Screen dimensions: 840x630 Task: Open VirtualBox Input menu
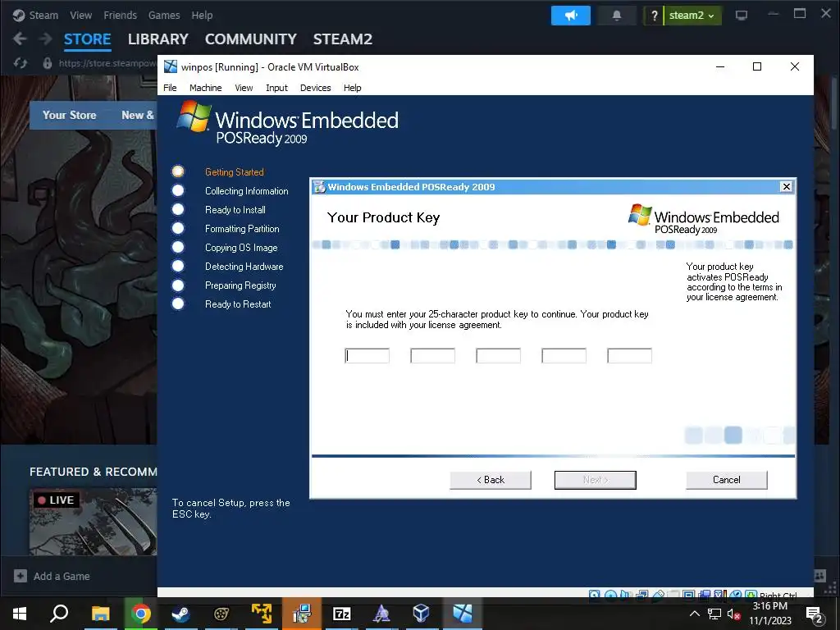click(277, 88)
